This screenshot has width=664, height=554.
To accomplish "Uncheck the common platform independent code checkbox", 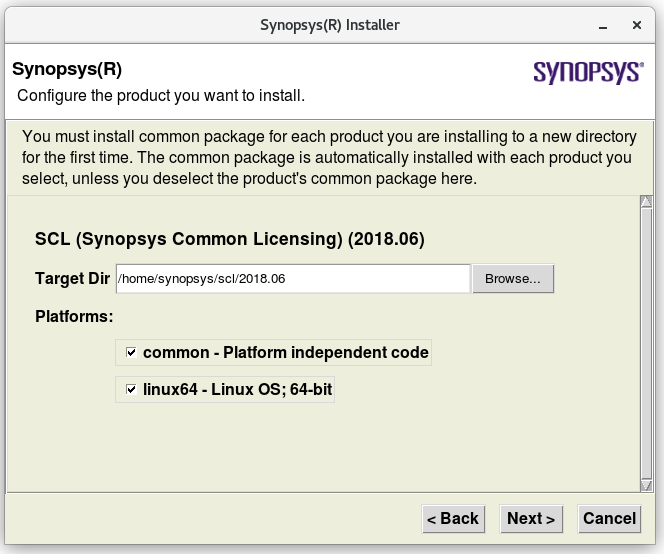I will tap(131, 352).
